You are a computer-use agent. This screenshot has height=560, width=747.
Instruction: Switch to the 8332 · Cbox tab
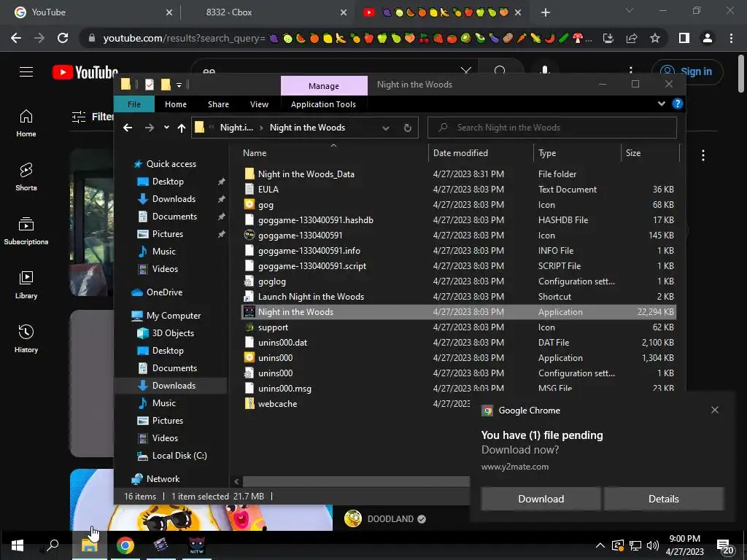tap(267, 12)
